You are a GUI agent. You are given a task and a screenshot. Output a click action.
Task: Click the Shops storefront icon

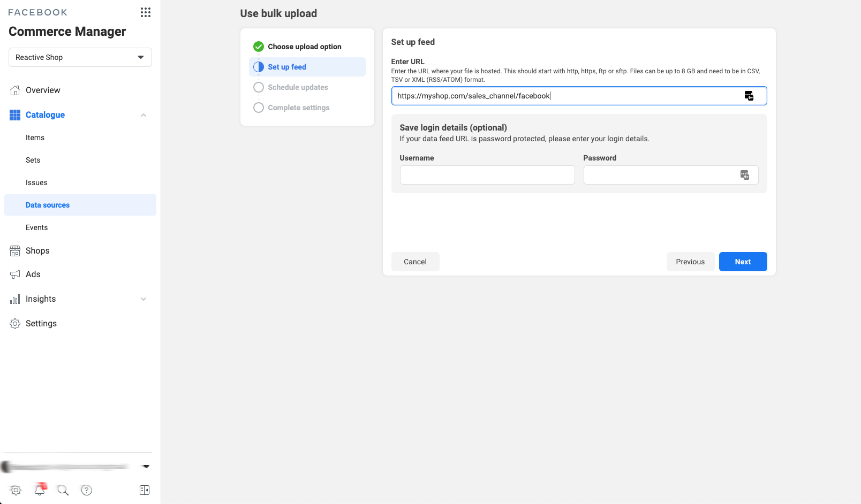[x=15, y=251]
